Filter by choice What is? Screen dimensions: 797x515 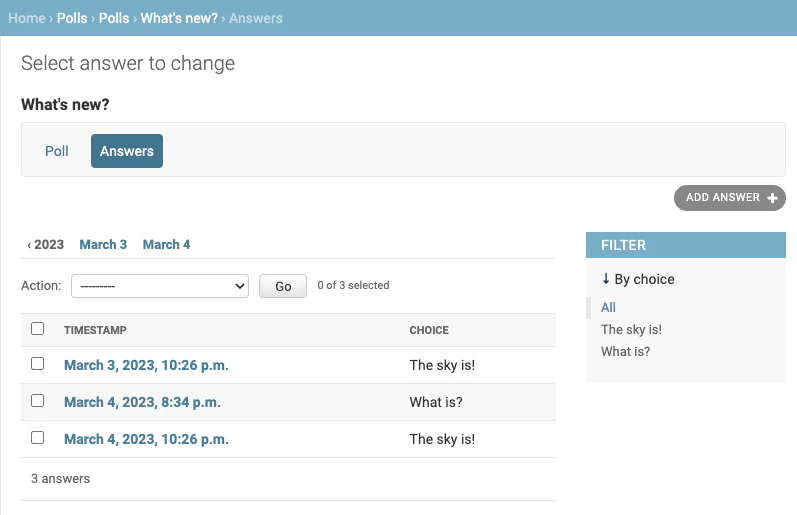(x=625, y=351)
